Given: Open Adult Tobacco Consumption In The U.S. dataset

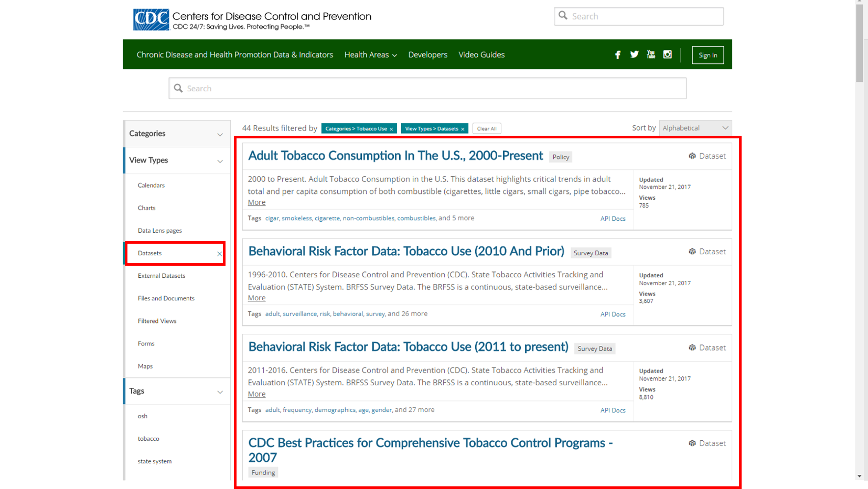Looking at the screenshot, I should (x=395, y=156).
